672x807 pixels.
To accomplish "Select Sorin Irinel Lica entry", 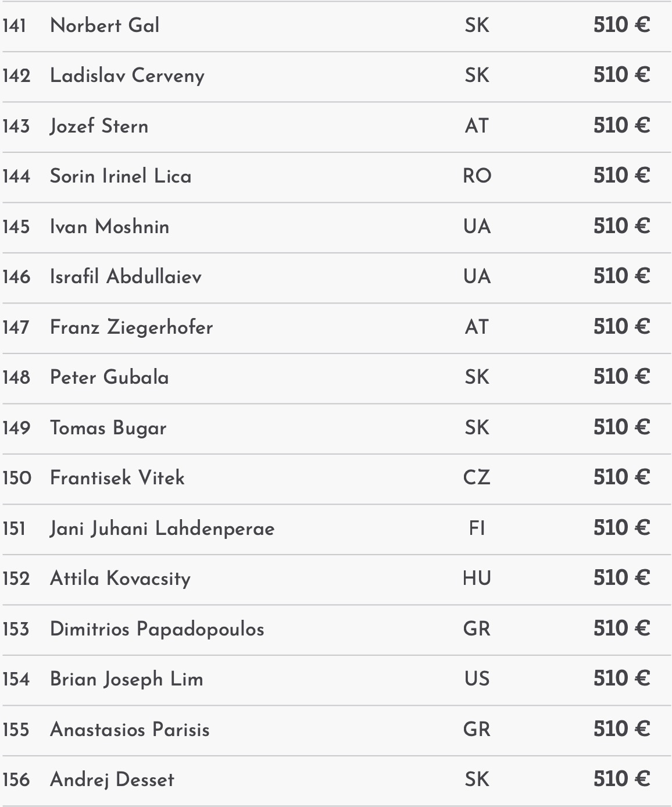I will point(120,176).
